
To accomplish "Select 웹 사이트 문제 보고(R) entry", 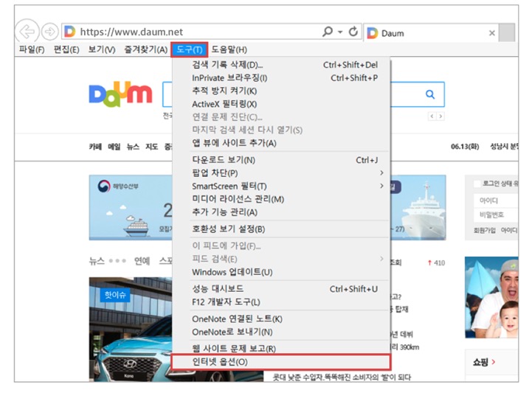I will 282,349.
